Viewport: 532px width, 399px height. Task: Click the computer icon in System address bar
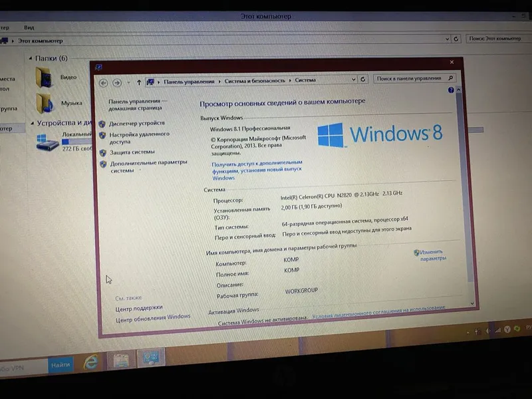[150, 82]
